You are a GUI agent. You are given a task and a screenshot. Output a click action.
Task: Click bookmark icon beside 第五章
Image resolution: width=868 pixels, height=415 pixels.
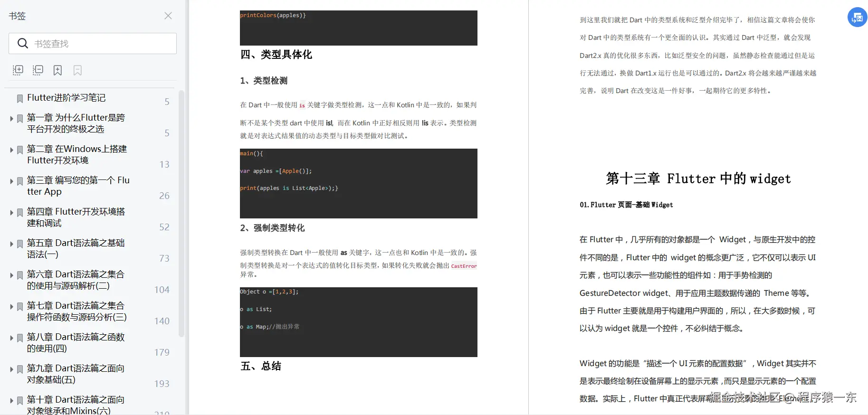(20, 244)
